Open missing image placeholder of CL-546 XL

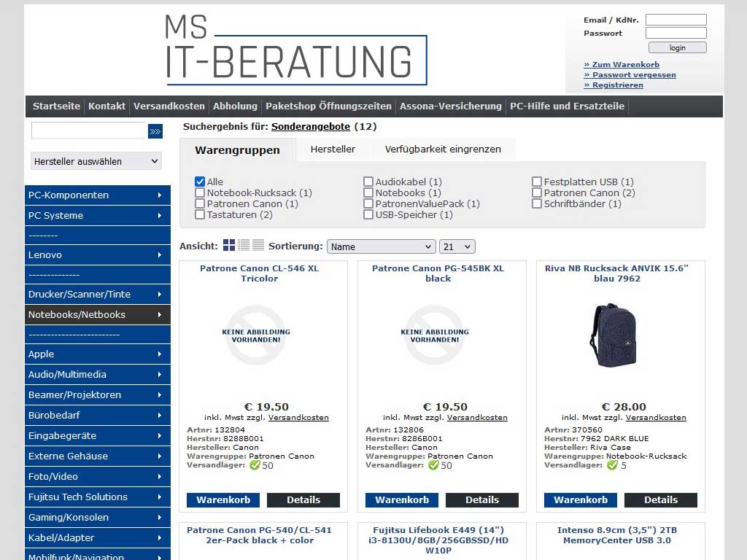click(256, 335)
